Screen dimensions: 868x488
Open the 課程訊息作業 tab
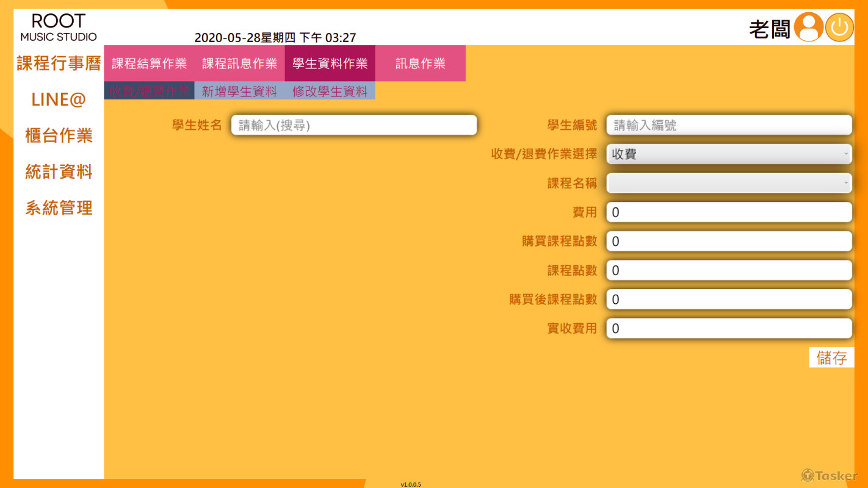click(239, 63)
